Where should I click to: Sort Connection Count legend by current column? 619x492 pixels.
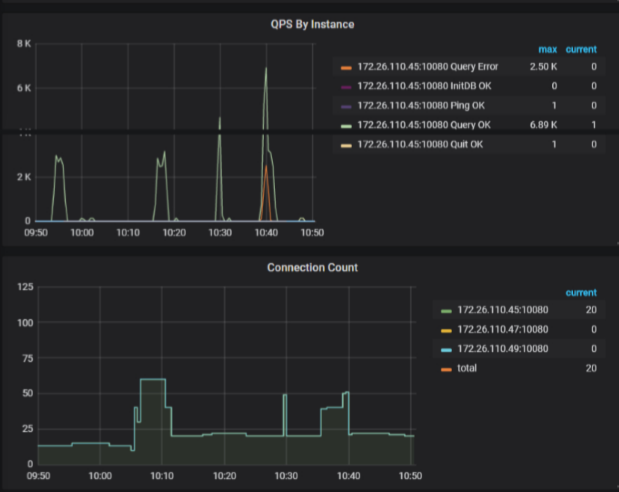tap(581, 293)
